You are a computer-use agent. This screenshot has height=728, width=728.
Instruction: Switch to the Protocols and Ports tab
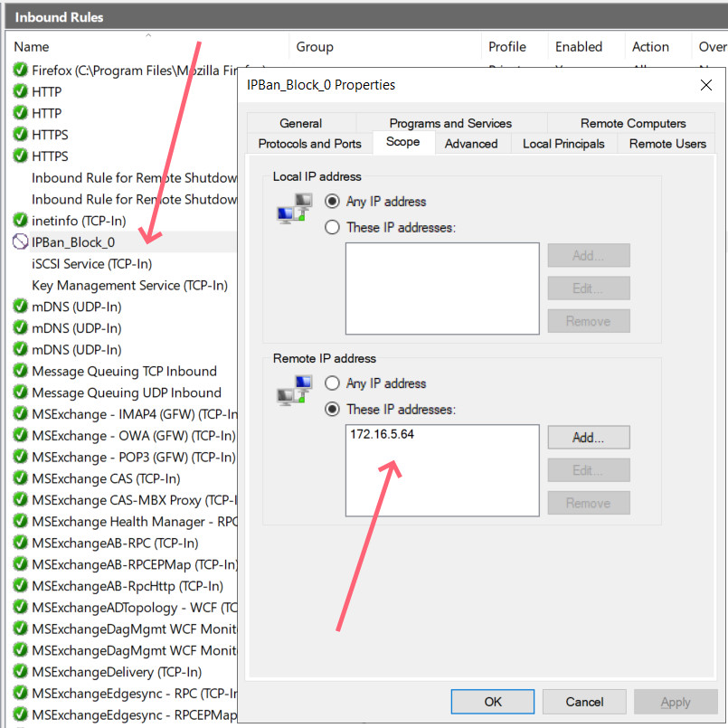coord(309,144)
